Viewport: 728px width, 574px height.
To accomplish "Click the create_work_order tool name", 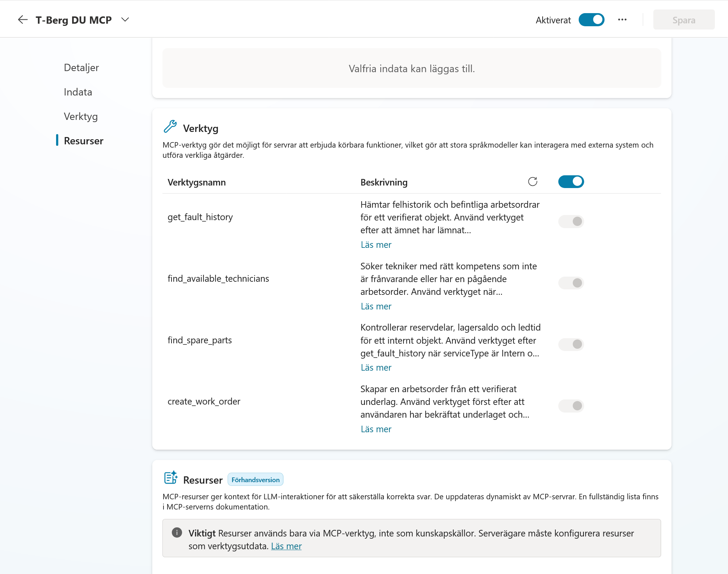I will click(x=204, y=402).
